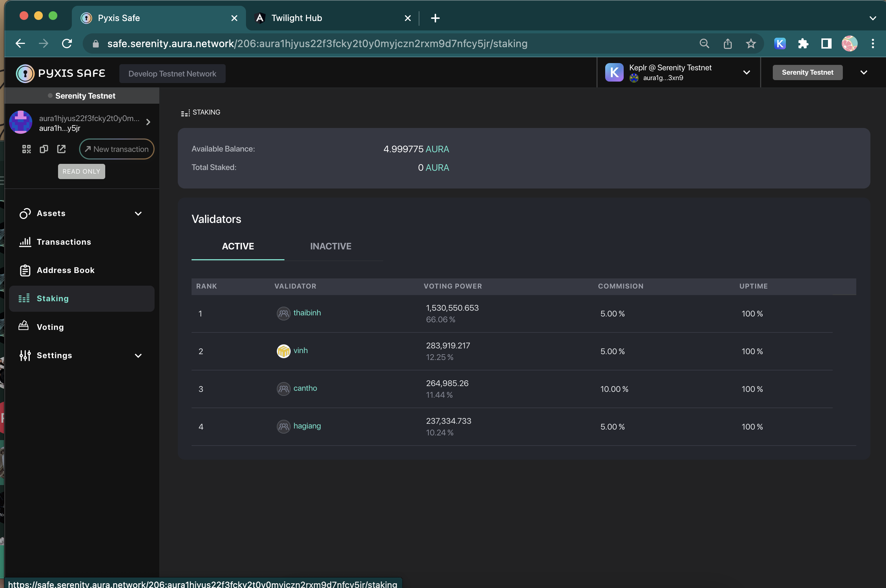Switch to the ACTIVE validators tab
The image size is (886, 588).
238,247
